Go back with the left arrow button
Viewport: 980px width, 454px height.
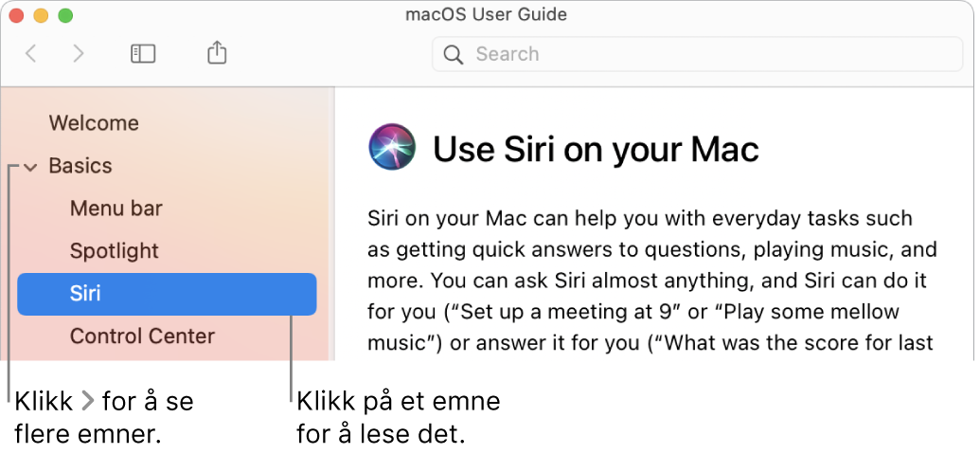tap(30, 54)
